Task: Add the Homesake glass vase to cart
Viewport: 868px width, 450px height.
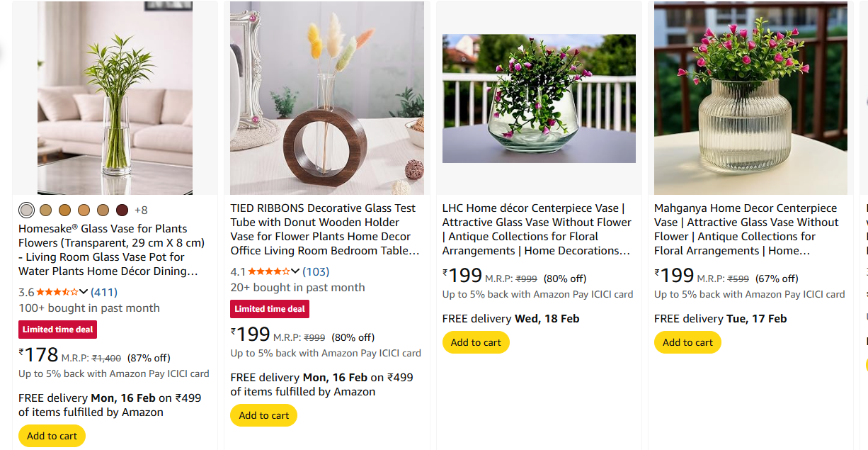Action: tap(52, 436)
